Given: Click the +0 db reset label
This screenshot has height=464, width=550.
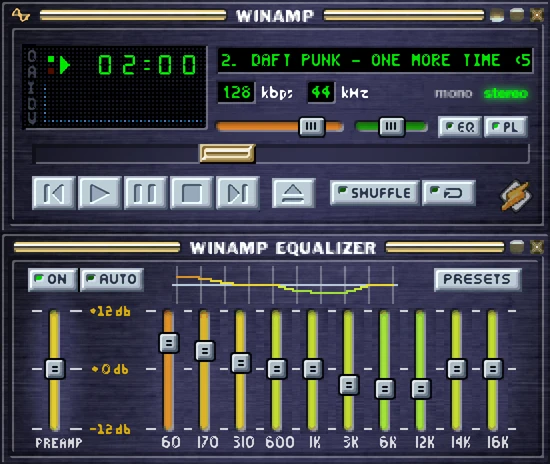Looking at the screenshot, I should (110, 369).
